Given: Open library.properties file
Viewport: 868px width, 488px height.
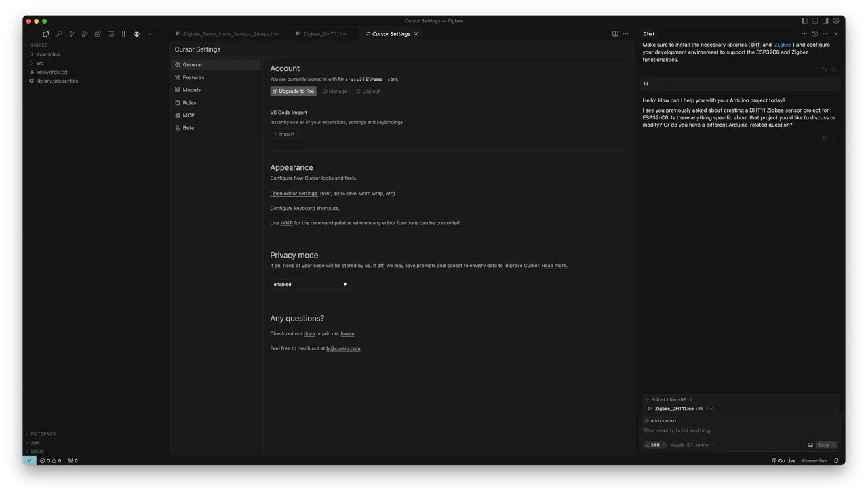Looking at the screenshot, I should click(x=95, y=81).
